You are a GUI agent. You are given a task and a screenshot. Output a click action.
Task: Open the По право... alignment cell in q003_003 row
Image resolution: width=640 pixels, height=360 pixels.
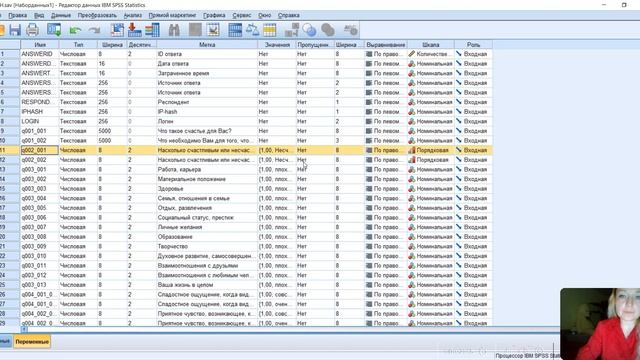[386, 189]
